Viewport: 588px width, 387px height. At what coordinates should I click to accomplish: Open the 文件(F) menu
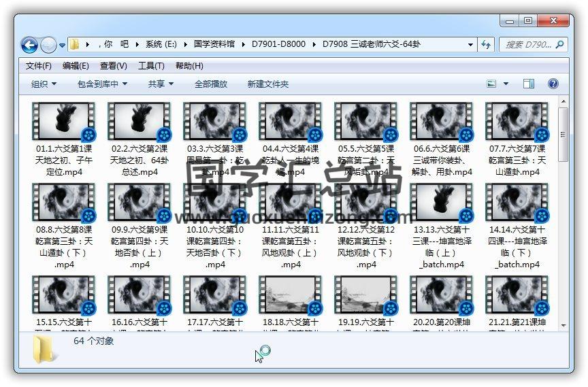pos(38,66)
